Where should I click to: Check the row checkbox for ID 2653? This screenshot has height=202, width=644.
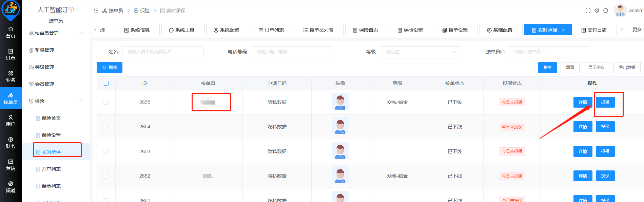[105, 151]
